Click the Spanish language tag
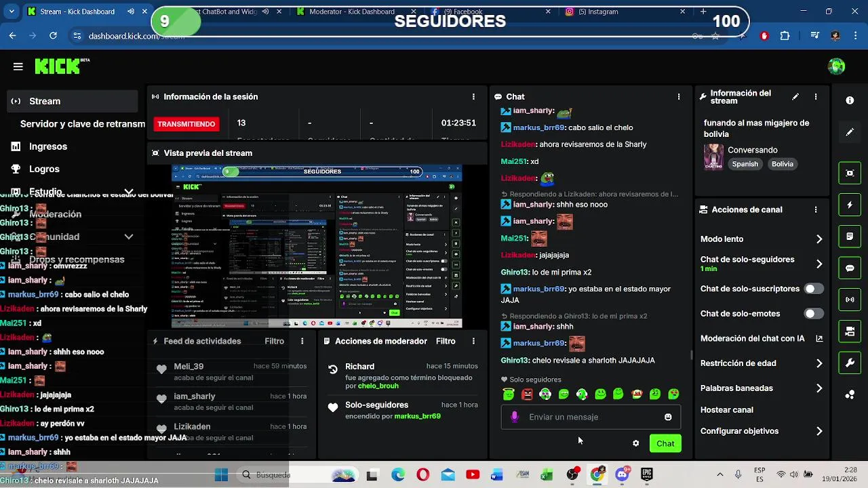This screenshot has width=868, height=488. click(745, 164)
